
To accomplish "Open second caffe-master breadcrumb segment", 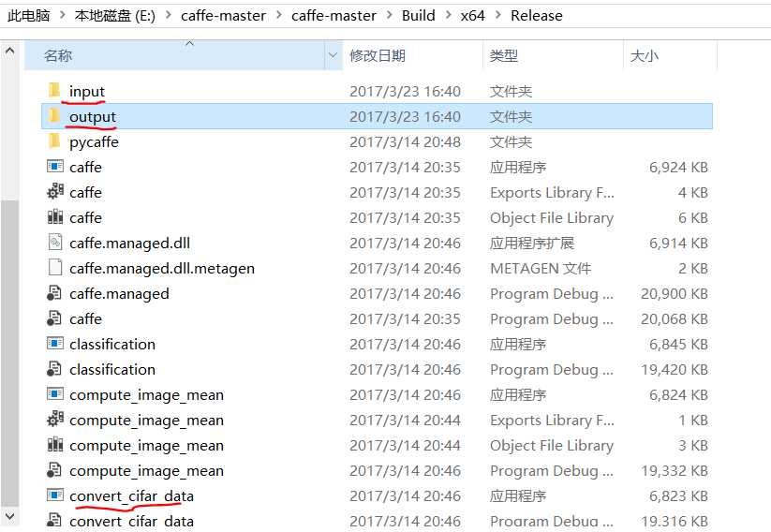I will (334, 16).
